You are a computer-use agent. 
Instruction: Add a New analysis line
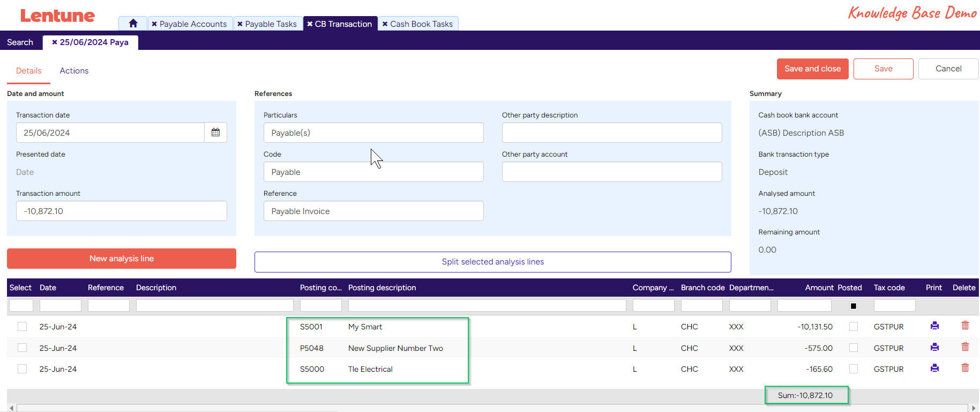coord(122,259)
